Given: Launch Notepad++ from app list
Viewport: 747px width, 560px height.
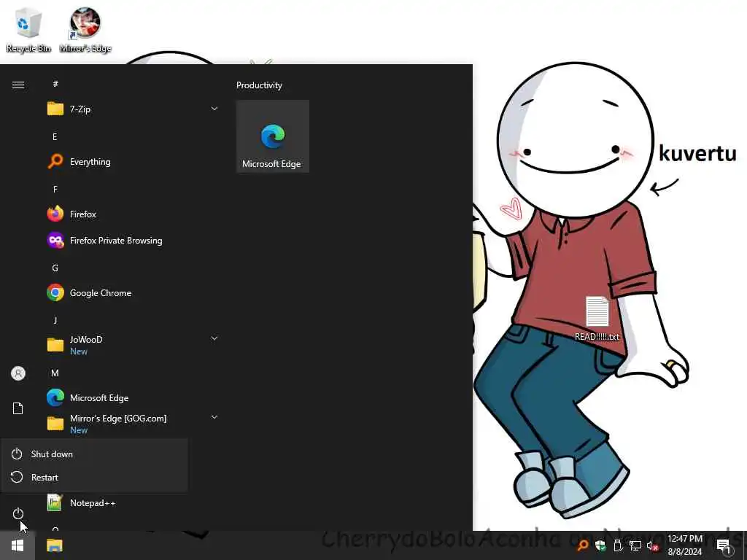Looking at the screenshot, I should point(133,503).
